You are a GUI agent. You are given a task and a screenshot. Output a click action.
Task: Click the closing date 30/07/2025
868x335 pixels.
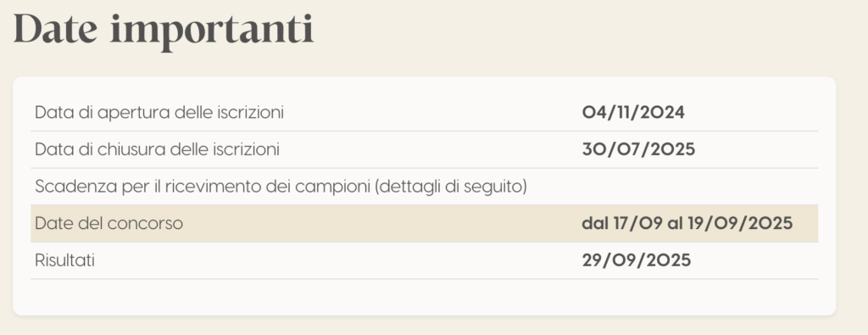(x=638, y=149)
